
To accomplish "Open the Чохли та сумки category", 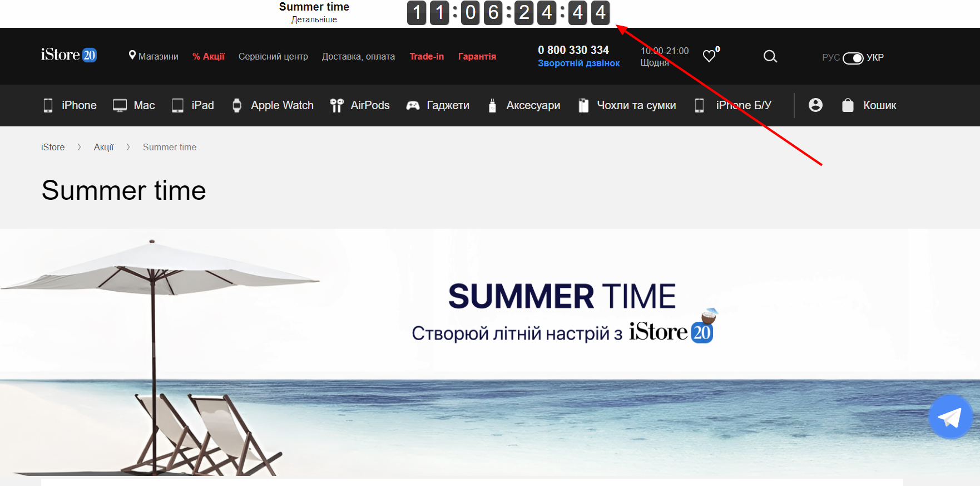I will pos(627,105).
